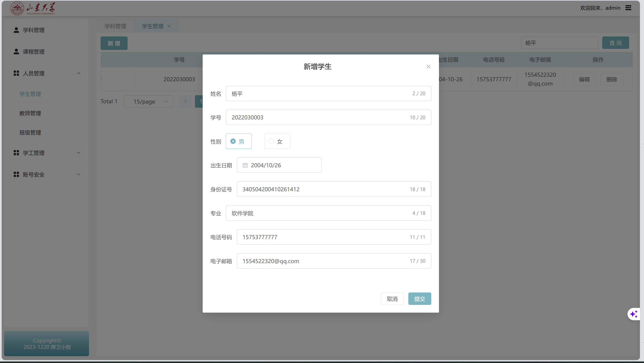Click the person icon next to 课程管理

[x=16, y=51]
